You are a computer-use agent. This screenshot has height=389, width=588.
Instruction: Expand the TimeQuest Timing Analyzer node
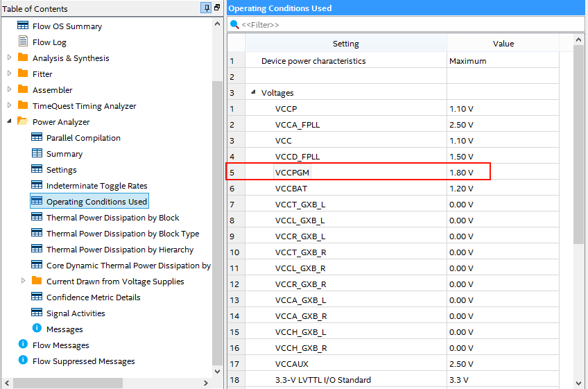9,106
